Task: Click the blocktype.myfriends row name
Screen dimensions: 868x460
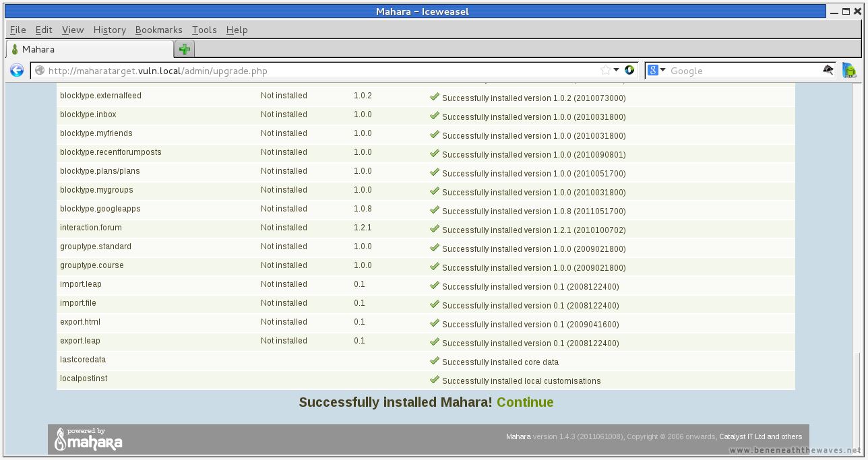Action: pyautogui.click(x=96, y=133)
